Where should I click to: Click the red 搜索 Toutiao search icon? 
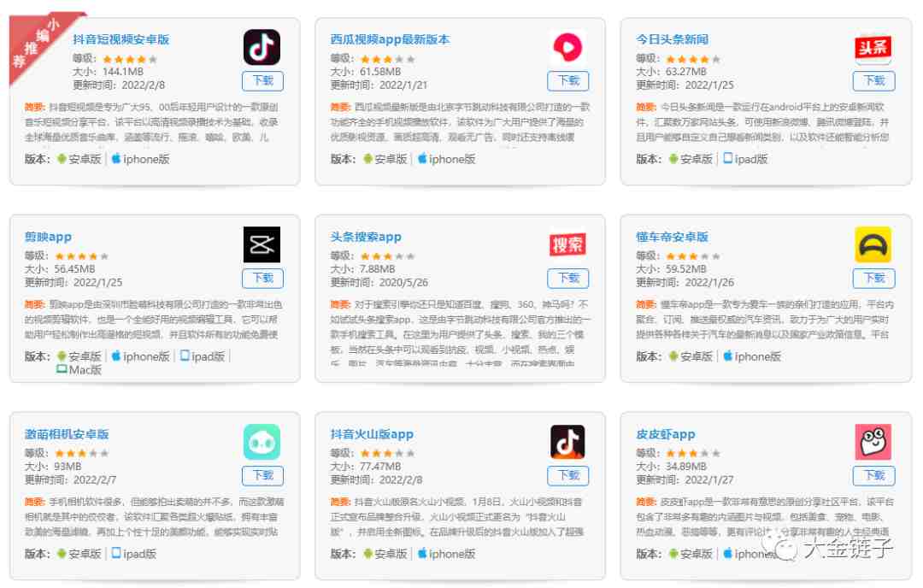(x=567, y=244)
